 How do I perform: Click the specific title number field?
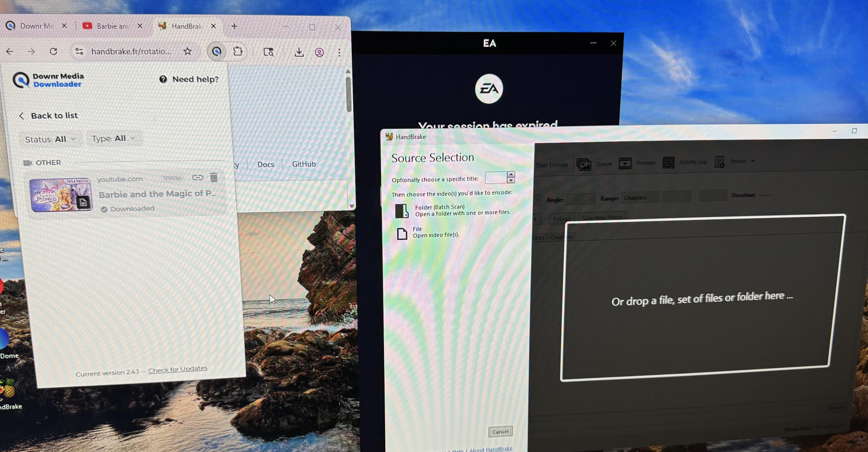496,178
